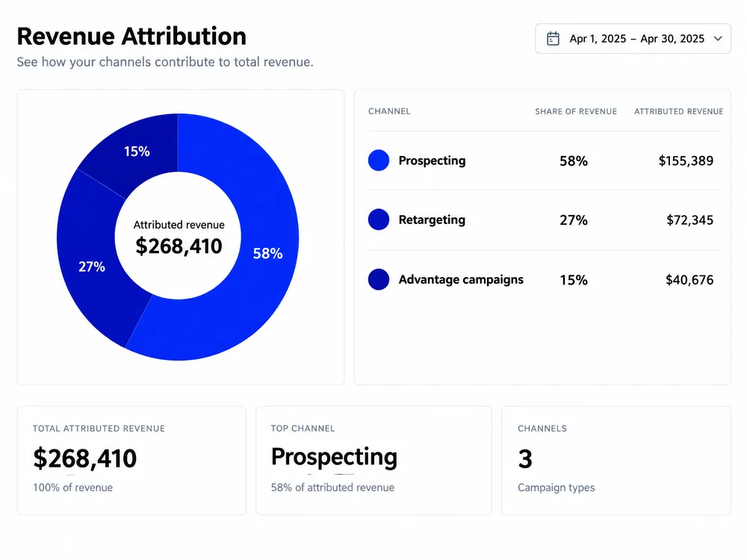747x560 pixels.
Task: Click the Retargeting channel name
Action: point(432,220)
